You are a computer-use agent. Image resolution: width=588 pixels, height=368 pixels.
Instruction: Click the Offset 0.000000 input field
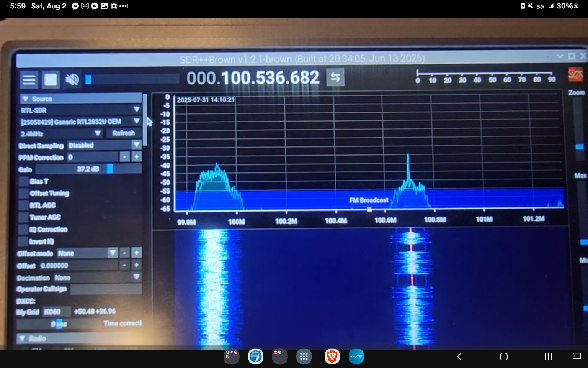pos(78,265)
